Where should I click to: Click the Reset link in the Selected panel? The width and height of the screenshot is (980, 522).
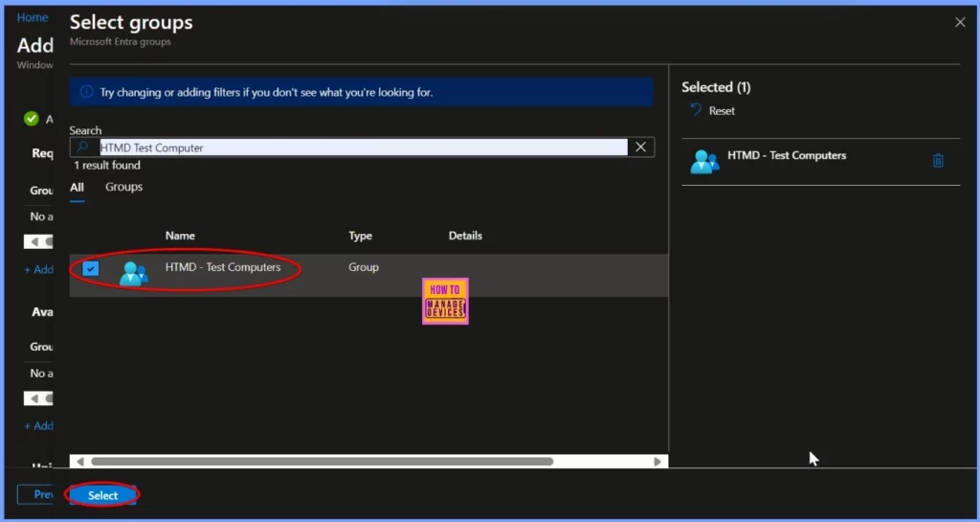[x=722, y=111]
